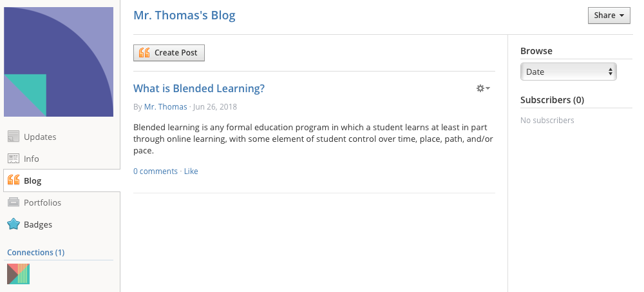Viewport: 644px width, 292px height.
Task: Open the Browse Date dropdown
Action: (568, 72)
